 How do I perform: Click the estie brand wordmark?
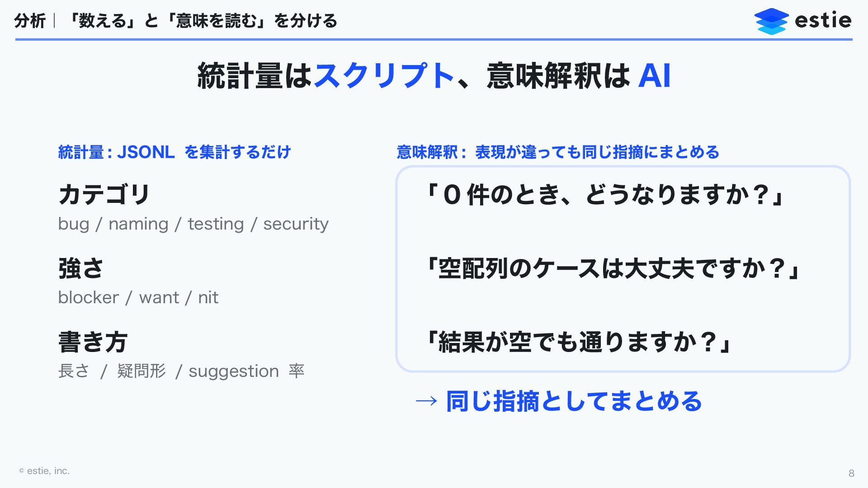[x=823, y=20]
